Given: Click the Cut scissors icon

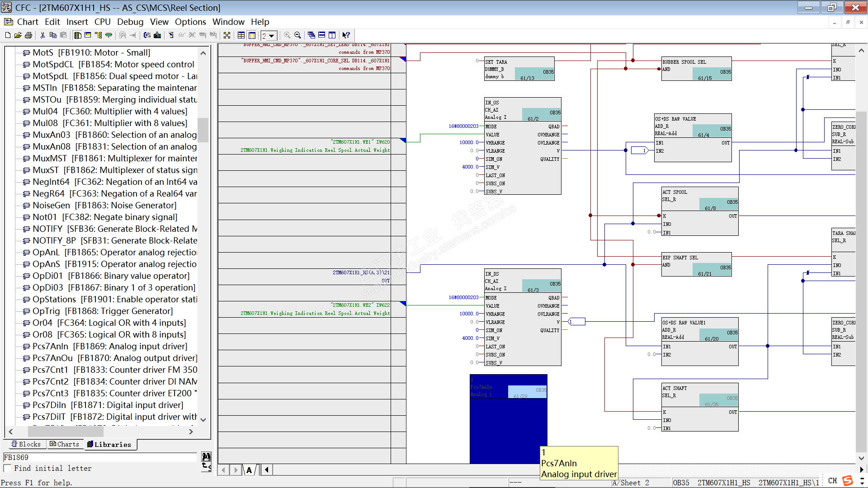Looking at the screenshot, I should (x=42, y=35).
